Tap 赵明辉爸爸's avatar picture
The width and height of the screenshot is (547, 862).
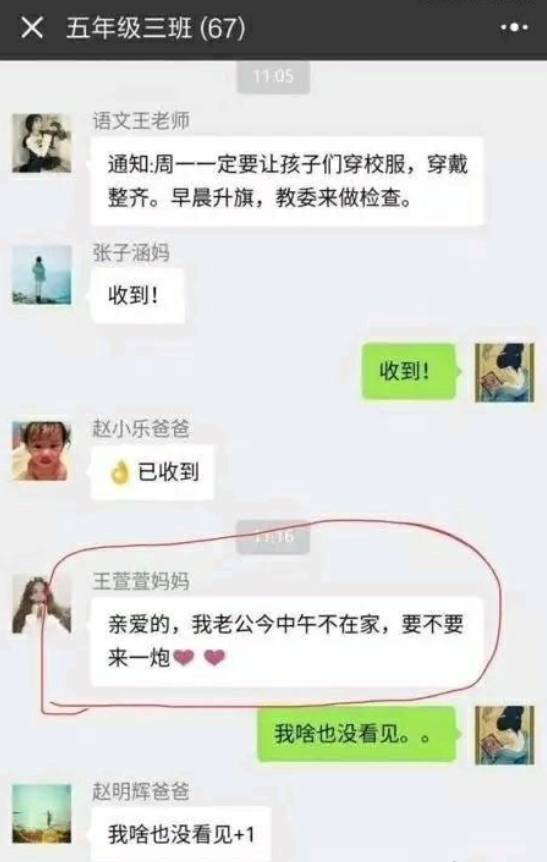(x=42, y=814)
